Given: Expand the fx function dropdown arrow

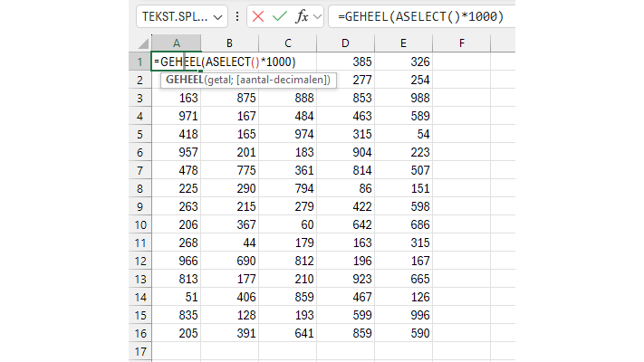Looking at the screenshot, I should (x=317, y=17).
